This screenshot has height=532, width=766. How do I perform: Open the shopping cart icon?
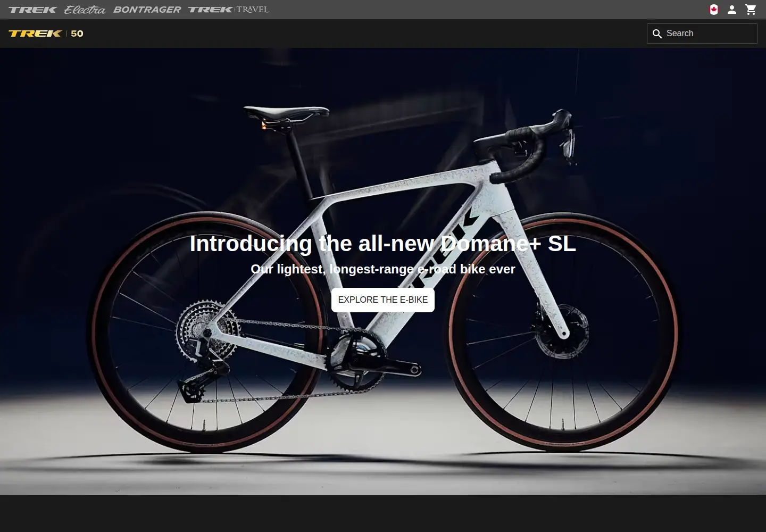point(751,10)
